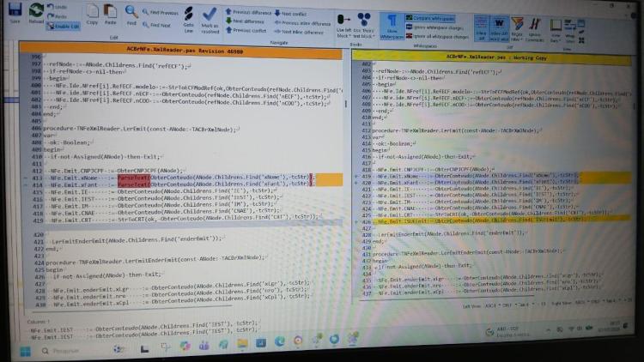Click highlighted ParseText on left line 414
Viewport: 644px width, 362px height.
pos(134,184)
